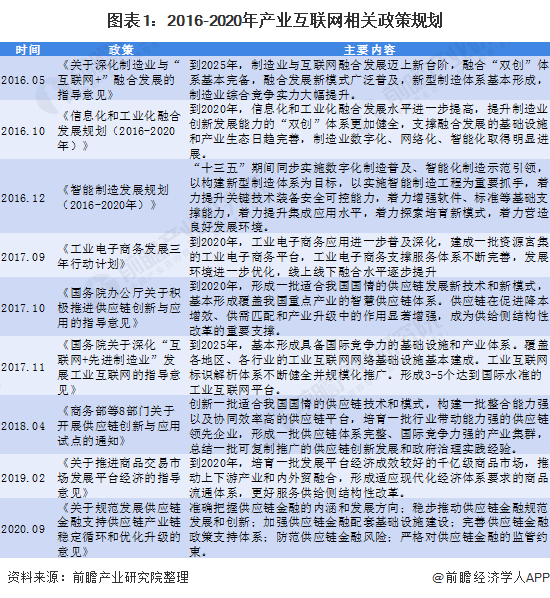
Task: Select the '时间' column header
Action: [28, 50]
